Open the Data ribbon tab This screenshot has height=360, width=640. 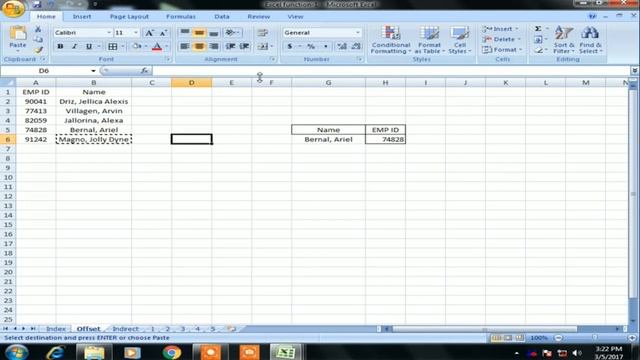(x=222, y=17)
